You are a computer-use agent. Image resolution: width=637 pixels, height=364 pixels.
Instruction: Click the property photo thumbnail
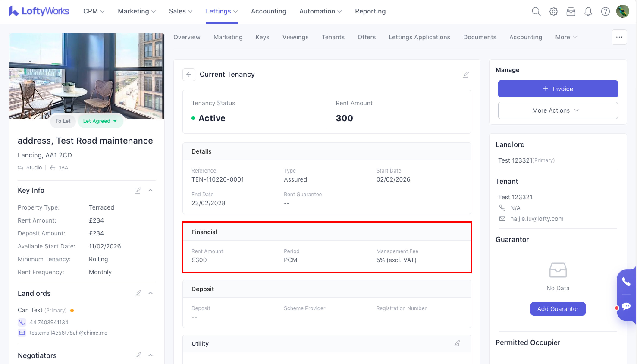point(86,75)
